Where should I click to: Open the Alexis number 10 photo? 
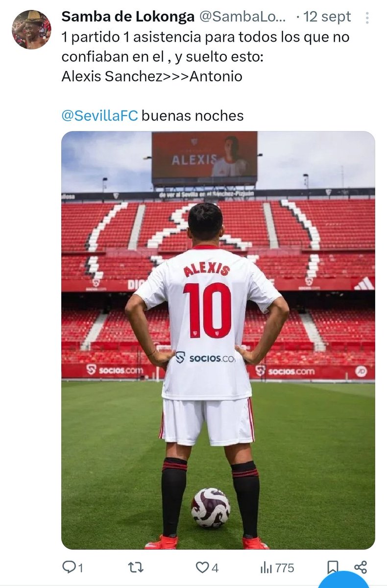click(x=218, y=340)
